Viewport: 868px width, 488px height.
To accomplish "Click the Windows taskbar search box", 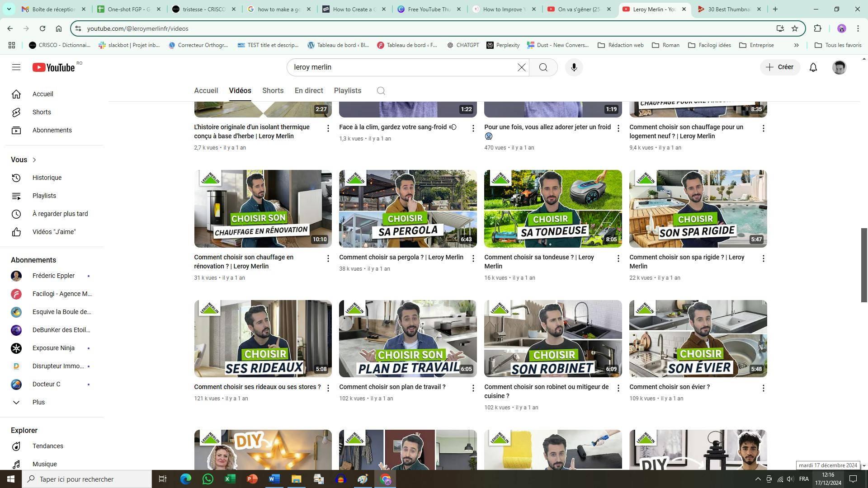I will 87,479.
